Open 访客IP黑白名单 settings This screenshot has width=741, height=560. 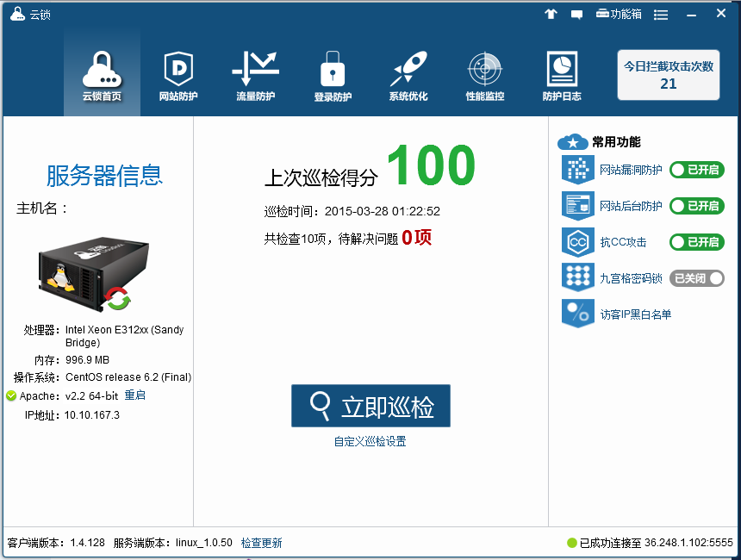click(x=634, y=314)
